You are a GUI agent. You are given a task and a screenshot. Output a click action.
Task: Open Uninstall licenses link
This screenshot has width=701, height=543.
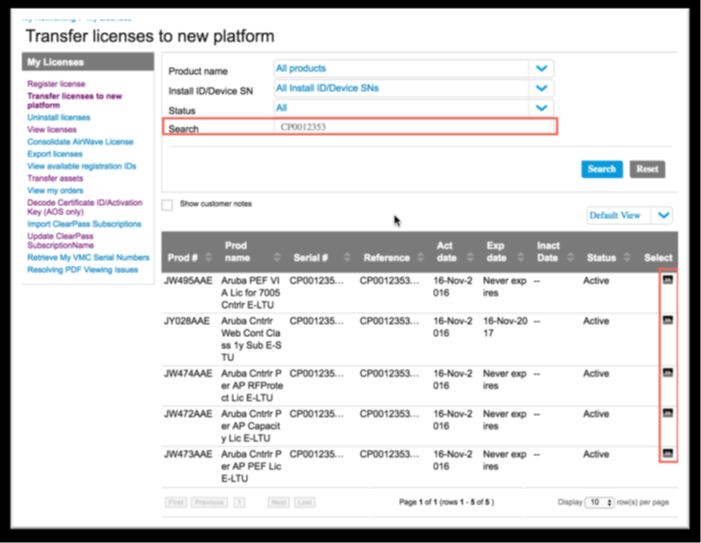[59, 118]
